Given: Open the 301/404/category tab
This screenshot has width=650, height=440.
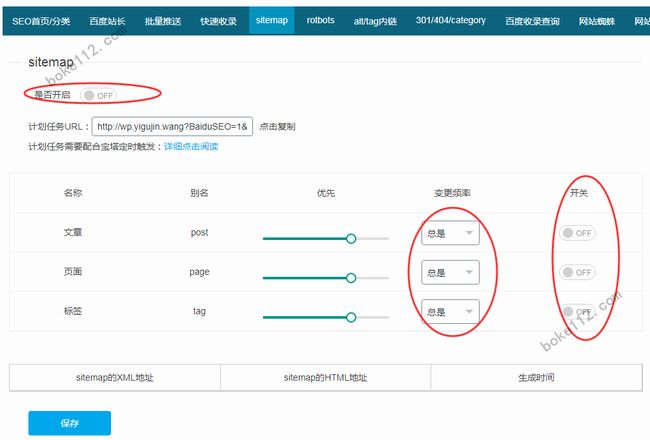Looking at the screenshot, I should (x=451, y=20).
